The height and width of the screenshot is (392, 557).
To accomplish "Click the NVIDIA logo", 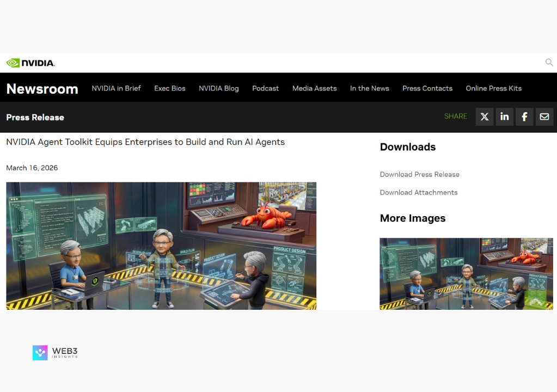I will coord(30,63).
